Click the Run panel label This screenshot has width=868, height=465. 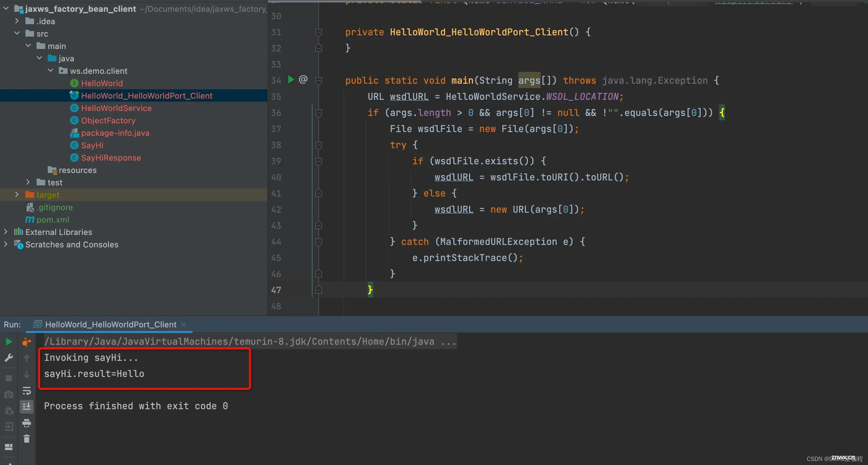(x=12, y=325)
